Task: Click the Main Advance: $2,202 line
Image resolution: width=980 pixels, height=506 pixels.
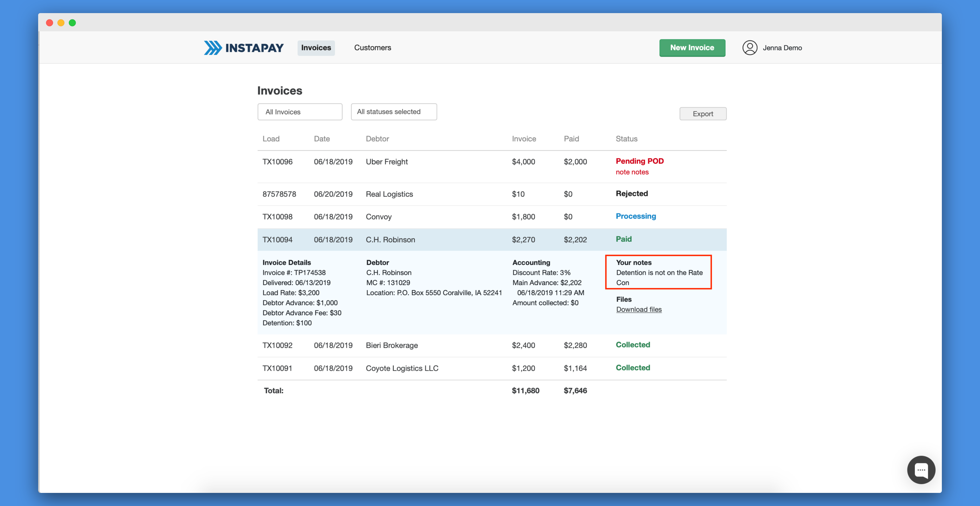Action: (x=547, y=283)
